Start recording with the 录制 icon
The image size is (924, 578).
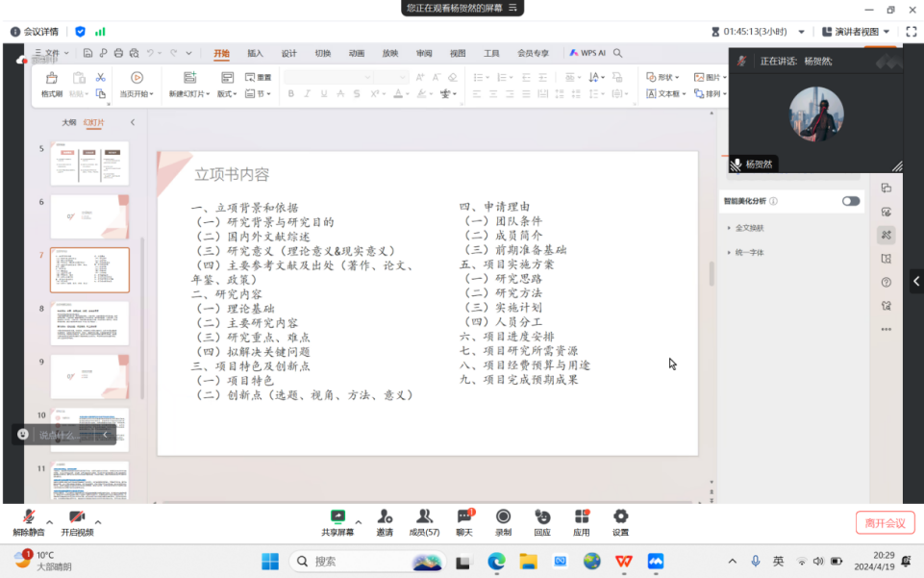[x=503, y=518]
